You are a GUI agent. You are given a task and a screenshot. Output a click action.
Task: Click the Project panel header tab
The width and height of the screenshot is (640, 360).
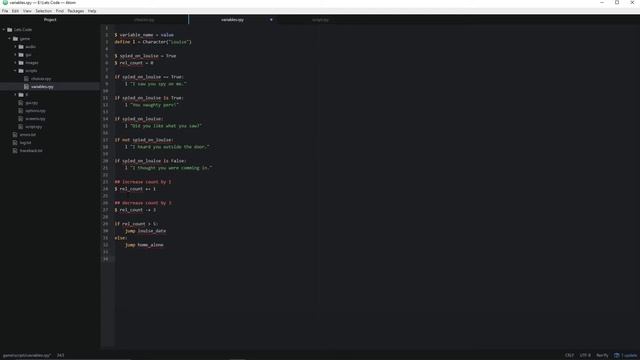point(50,20)
